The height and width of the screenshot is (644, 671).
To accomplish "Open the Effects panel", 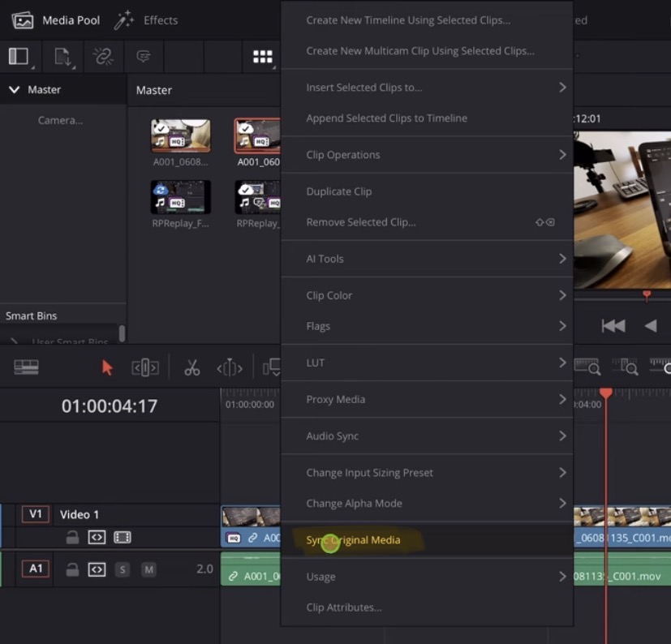I will pyautogui.click(x=146, y=19).
